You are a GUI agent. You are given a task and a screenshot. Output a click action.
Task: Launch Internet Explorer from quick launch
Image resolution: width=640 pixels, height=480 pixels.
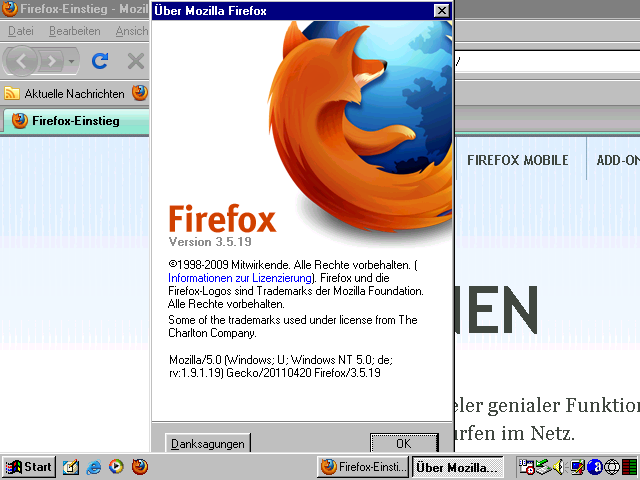click(x=94, y=467)
